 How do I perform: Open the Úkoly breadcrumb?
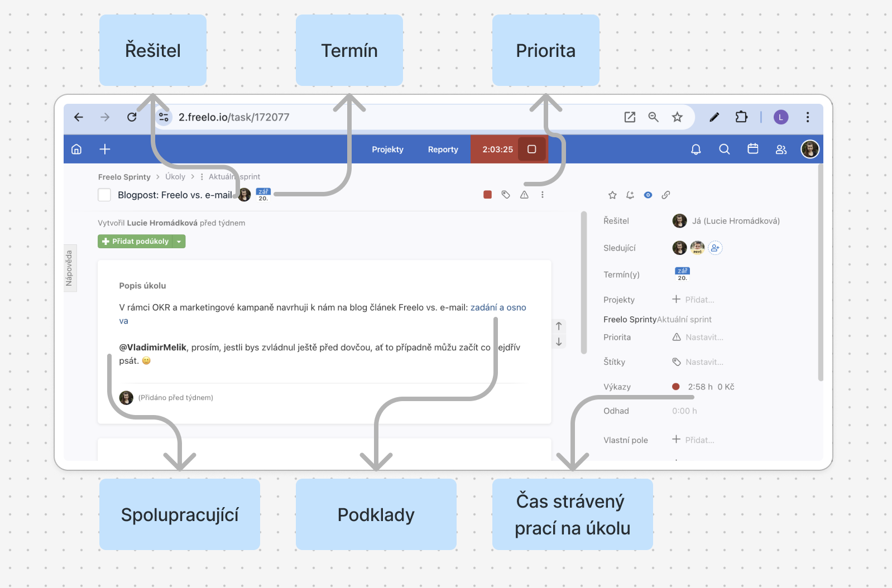(175, 177)
